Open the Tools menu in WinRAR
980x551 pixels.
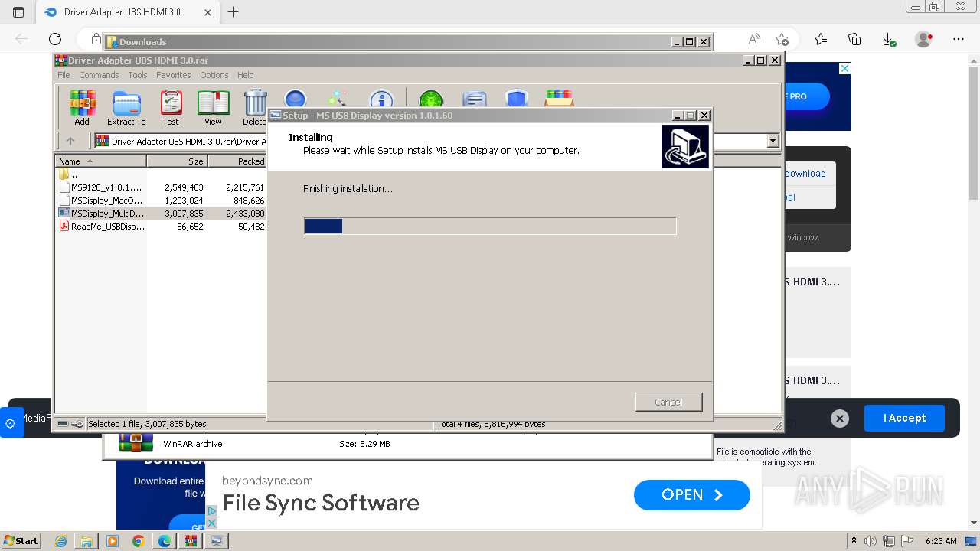138,75
